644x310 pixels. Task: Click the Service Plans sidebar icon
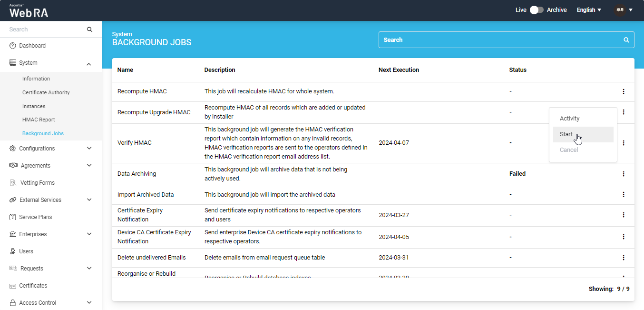13,217
